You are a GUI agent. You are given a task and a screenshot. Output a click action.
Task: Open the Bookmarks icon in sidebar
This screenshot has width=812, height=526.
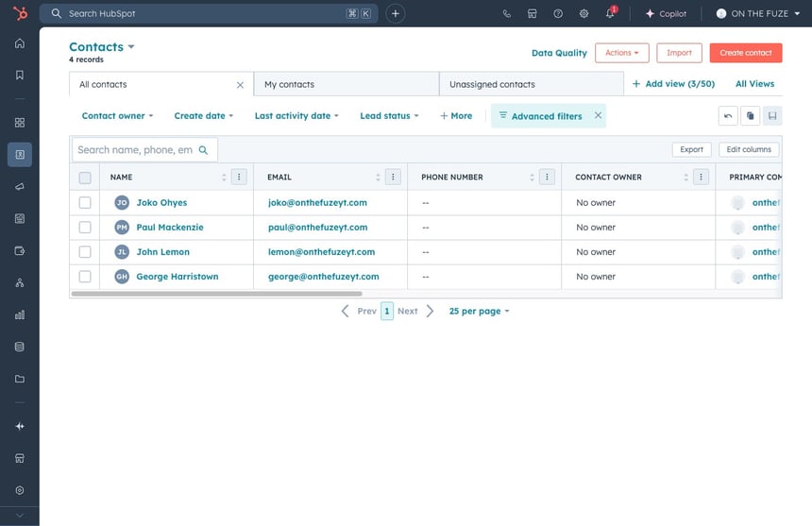coord(20,75)
